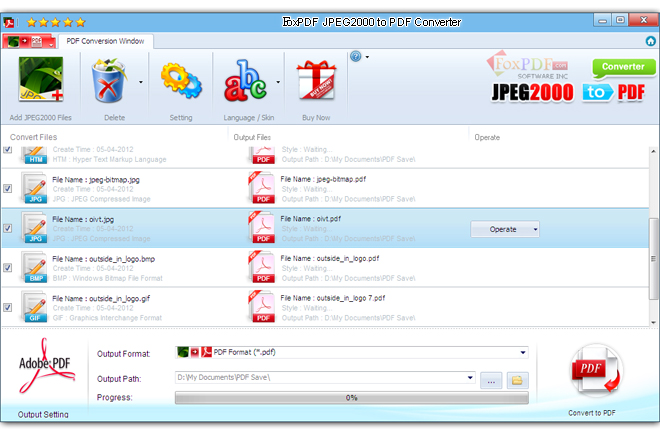
Task: Open the Delete dropdown arrow
Action: [x=141, y=82]
